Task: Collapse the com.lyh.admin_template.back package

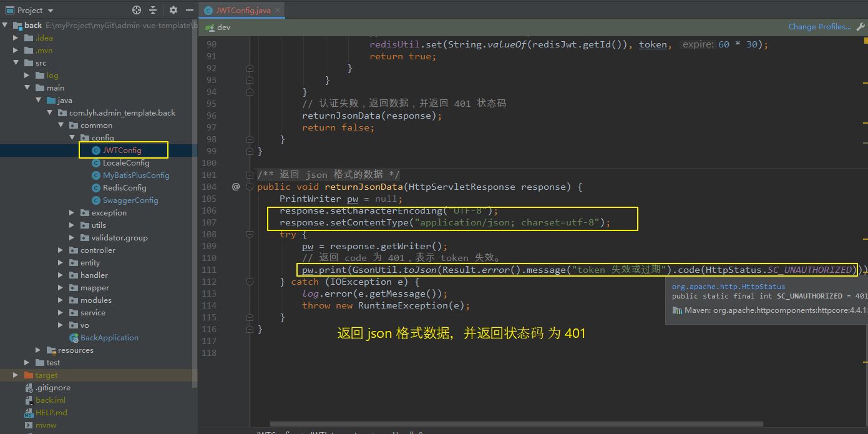Action: (50, 113)
